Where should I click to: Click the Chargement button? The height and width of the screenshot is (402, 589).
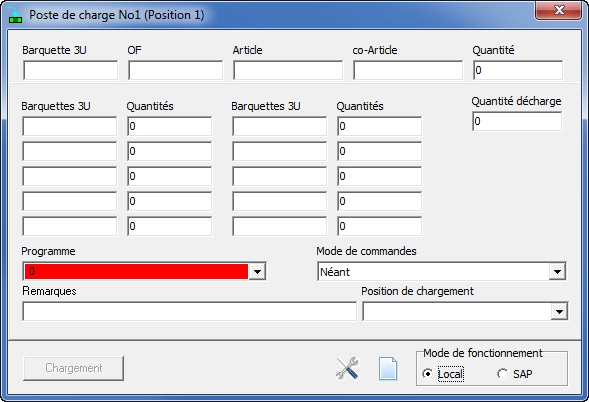73,368
